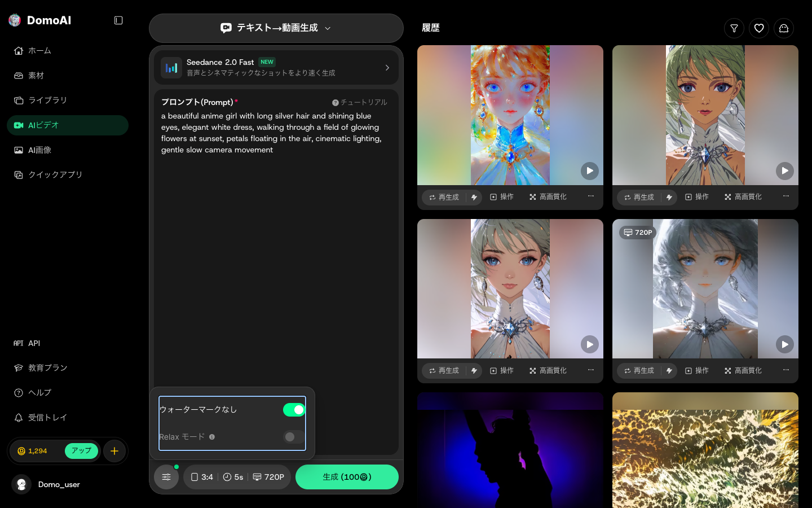This screenshot has height=508, width=812.
Task: Open advanced settings sliders icon
Action: (166, 477)
